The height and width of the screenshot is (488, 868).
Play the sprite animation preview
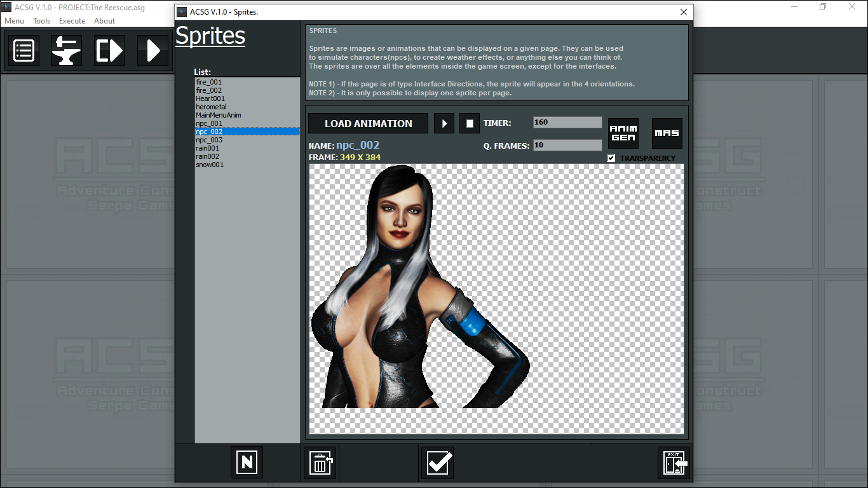(x=444, y=123)
